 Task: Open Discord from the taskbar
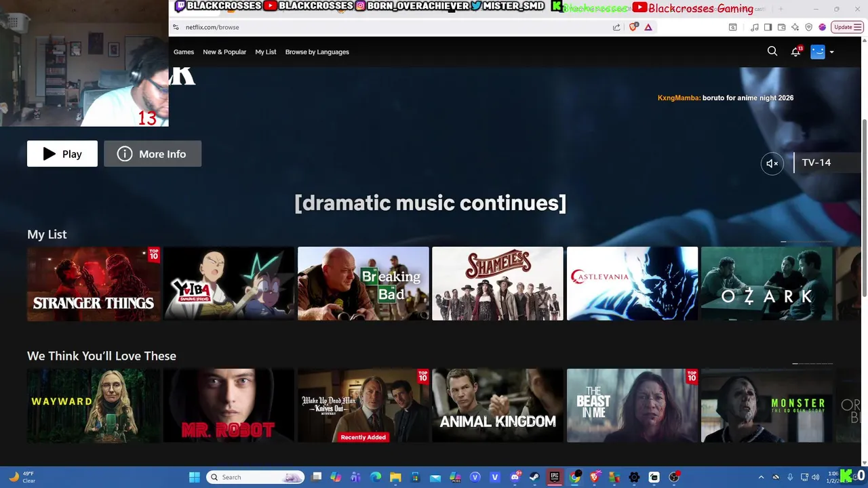click(x=515, y=477)
